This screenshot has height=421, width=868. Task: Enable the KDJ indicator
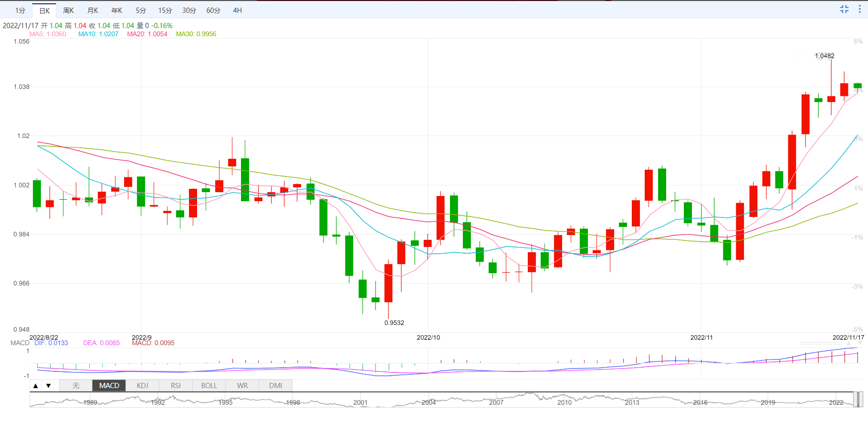142,386
